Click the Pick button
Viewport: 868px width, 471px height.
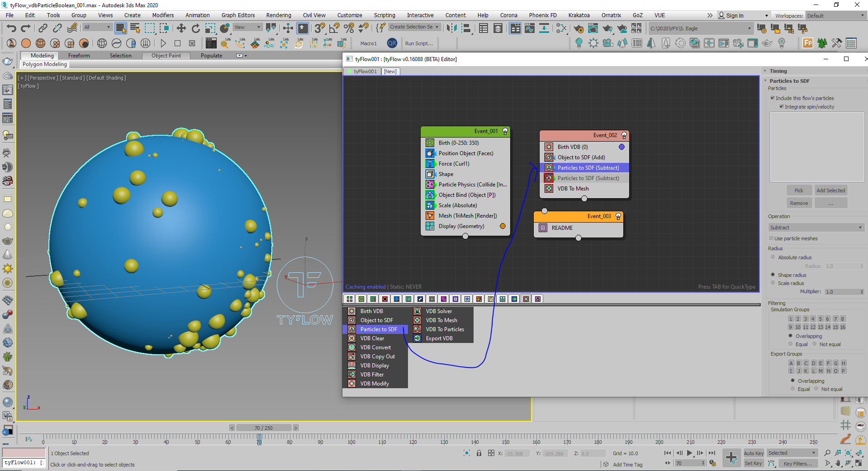799,190
